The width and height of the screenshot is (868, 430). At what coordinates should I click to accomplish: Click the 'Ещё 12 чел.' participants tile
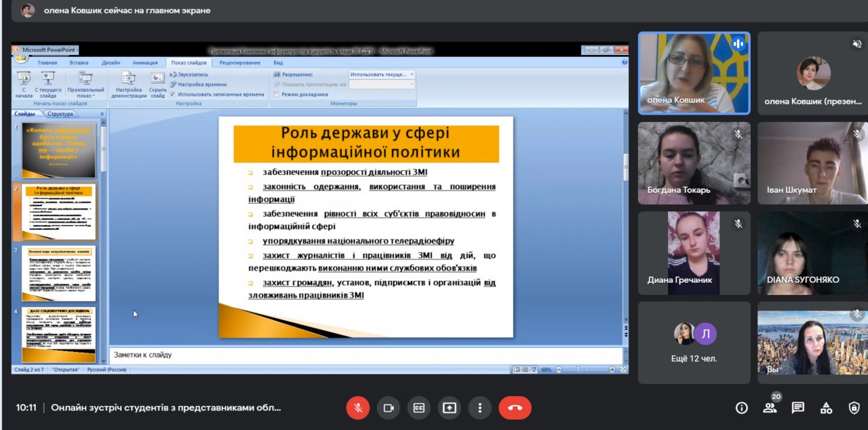tap(694, 343)
